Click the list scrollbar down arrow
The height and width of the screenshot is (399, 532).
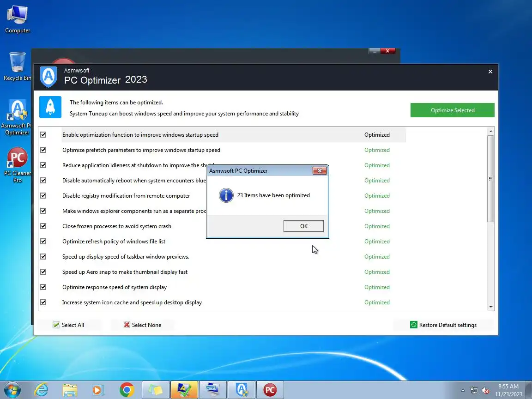point(490,307)
